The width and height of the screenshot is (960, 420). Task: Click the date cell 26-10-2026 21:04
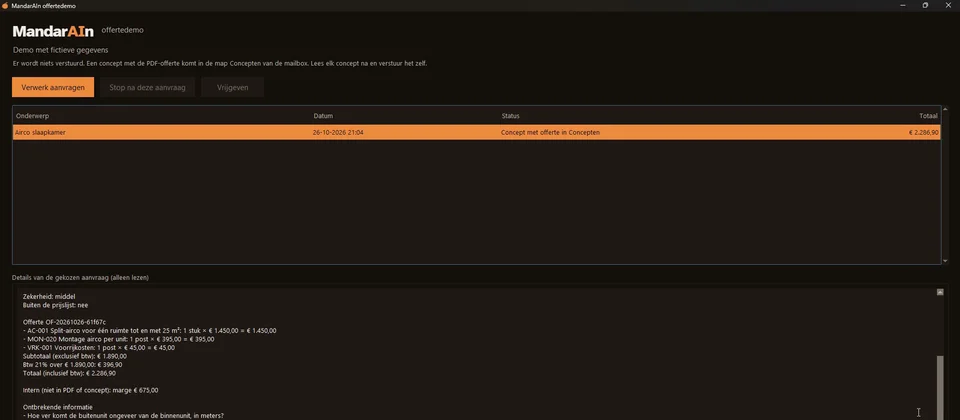339,132
